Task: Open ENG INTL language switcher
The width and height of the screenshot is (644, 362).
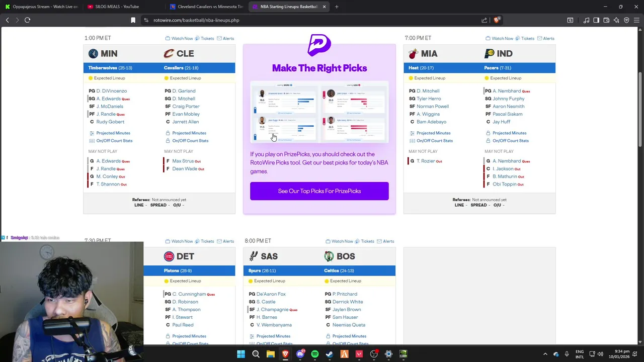Action: click(580, 354)
